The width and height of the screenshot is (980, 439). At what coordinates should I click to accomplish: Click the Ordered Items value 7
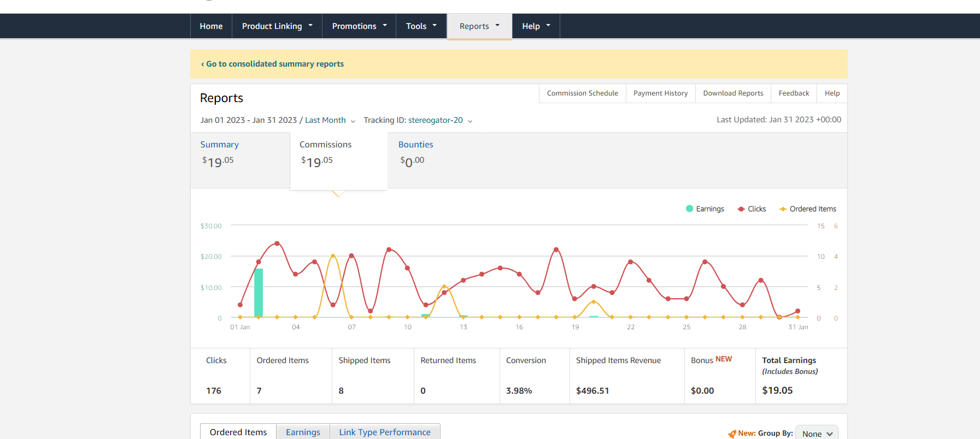pyautogui.click(x=259, y=391)
